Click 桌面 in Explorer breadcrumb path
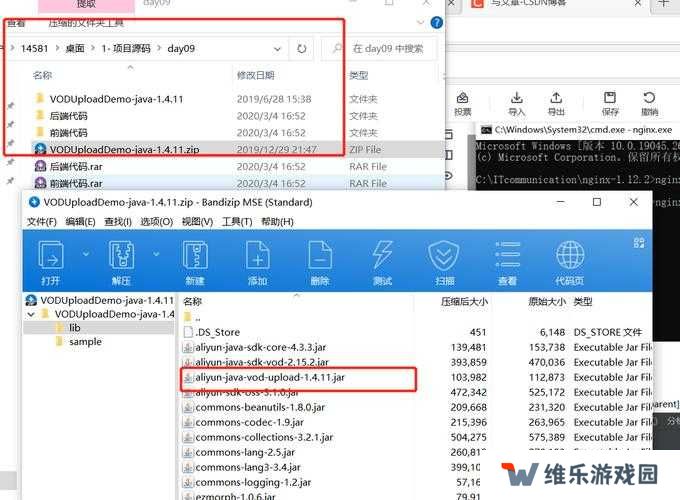Image resolution: width=680 pixels, height=500 pixels. pyautogui.click(x=75, y=48)
